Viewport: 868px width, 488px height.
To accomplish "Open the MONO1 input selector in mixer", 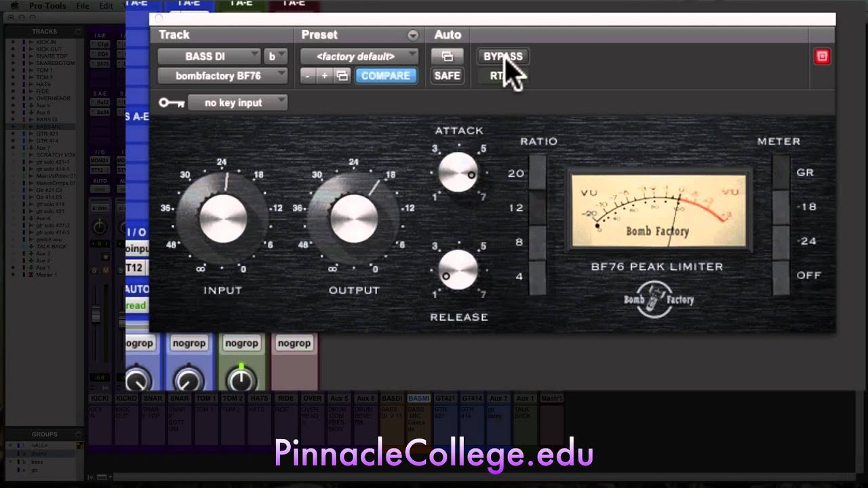I will [100, 161].
